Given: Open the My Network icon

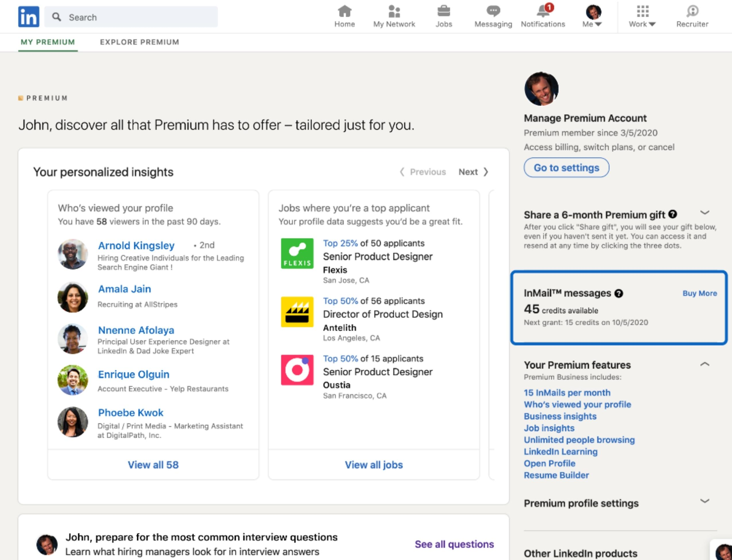Looking at the screenshot, I should point(394,11).
